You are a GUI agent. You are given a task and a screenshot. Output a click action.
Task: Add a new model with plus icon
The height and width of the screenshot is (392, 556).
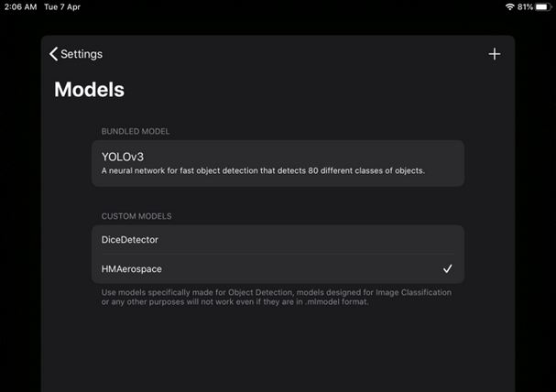(x=495, y=54)
